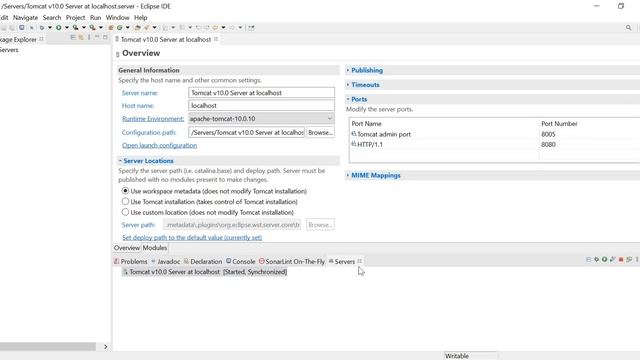Select Use Tomcat installation radio button
This screenshot has width=640, height=360.
[125, 201]
